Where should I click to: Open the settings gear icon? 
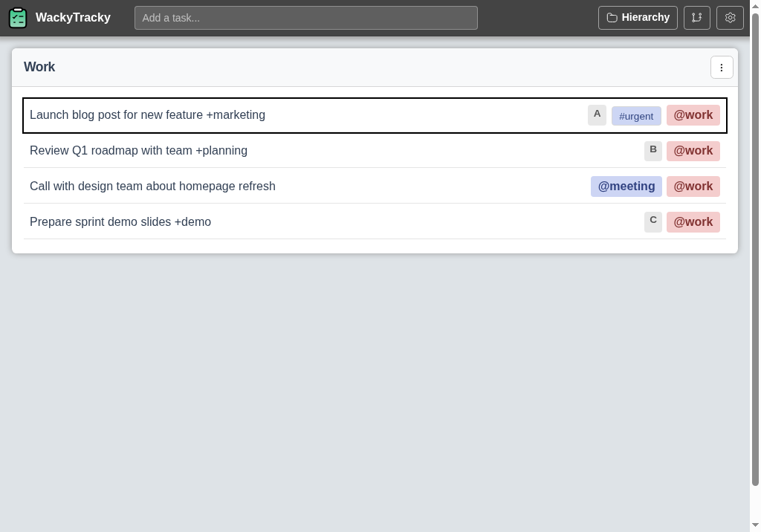[x=730, y=17]
